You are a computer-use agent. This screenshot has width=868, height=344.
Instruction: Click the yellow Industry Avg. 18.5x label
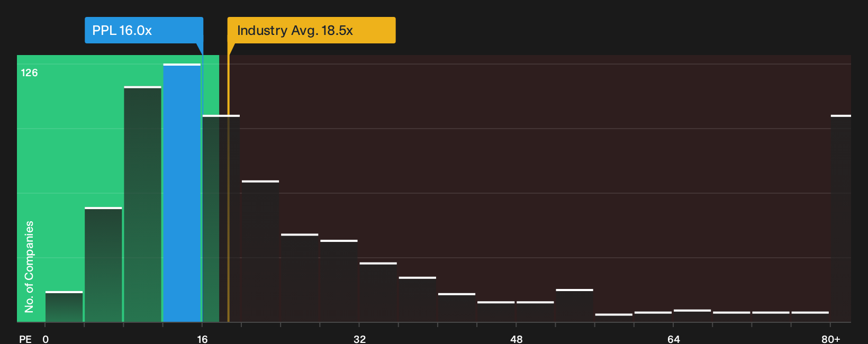311,30
